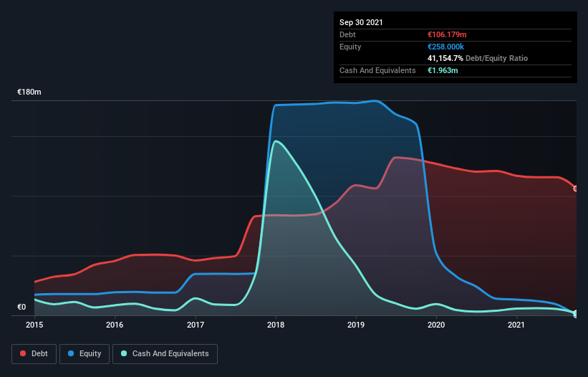
Task: Click the €106.179m debt value
Action: pyautogui.click(x=447, y=34)
